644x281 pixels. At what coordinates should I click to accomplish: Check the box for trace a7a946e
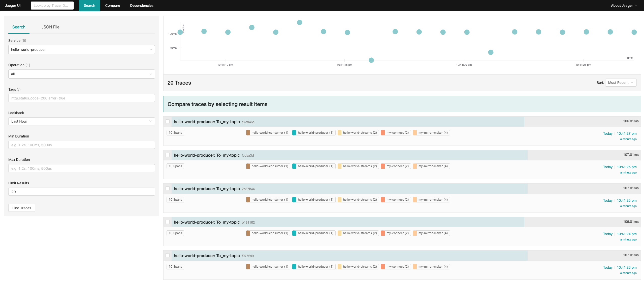(168, 122)
